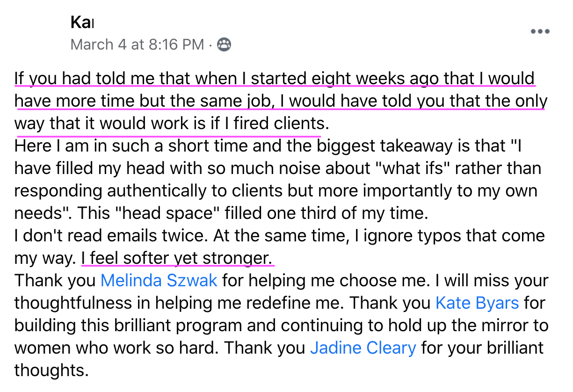Screen dimensions: 573x392
Task: Open the three-dot post options menu
Action: pos(540,32)
